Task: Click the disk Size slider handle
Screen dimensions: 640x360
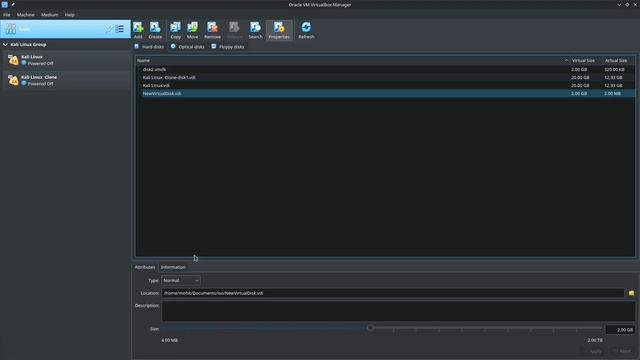Action: click(x=370, y=328)
